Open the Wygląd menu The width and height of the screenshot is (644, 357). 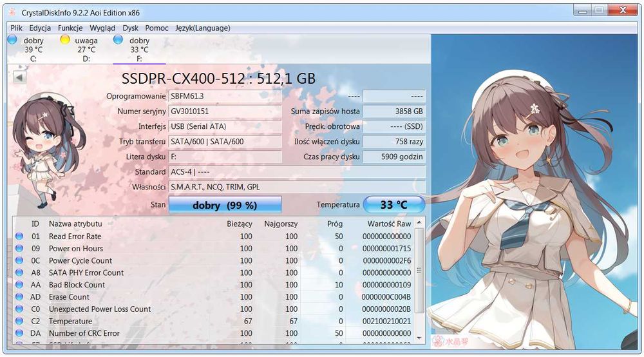pos(102,28)
